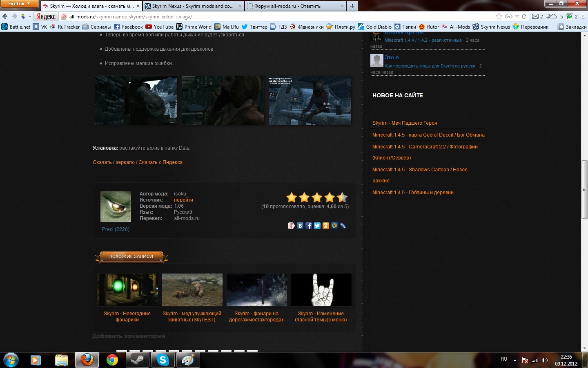Image resolution: width=588 pixels, height=368 pixels.
Task: Open the Яндекс logo button next to the address bar
Action: (x=46, y=16)
